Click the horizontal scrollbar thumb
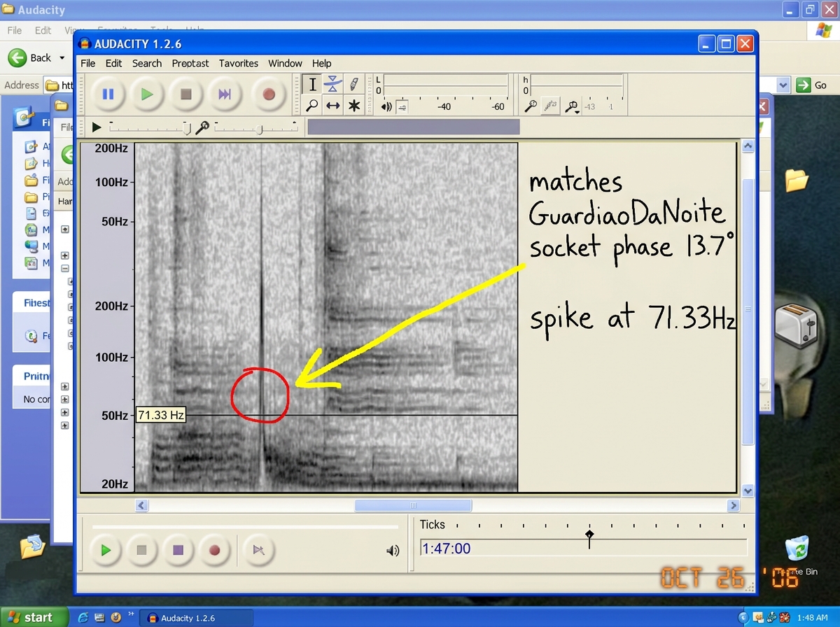This screenshot has height=627, width=840. pyautogui.click(x=413, y=505)
